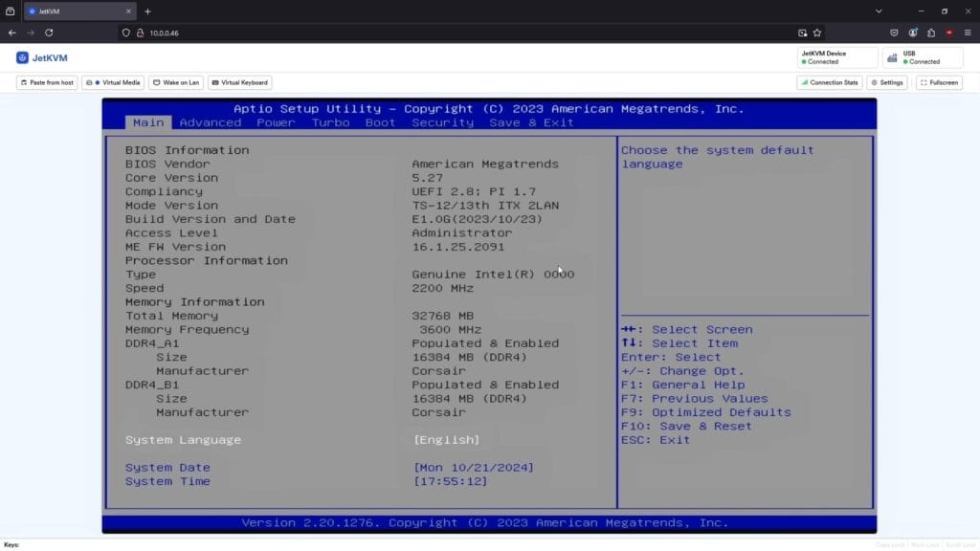Click the ME FW Version 16.1.25.2091

click(457, 247)
